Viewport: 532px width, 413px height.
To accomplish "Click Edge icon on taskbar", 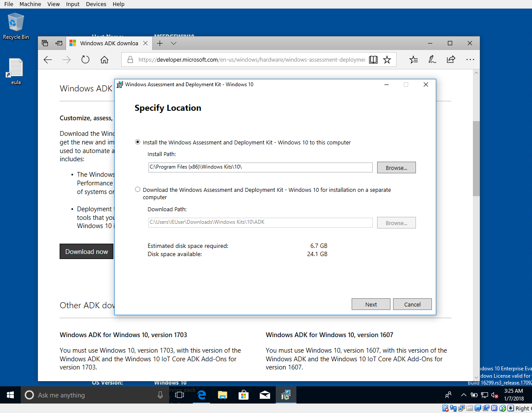I will (x=201, y=395).
